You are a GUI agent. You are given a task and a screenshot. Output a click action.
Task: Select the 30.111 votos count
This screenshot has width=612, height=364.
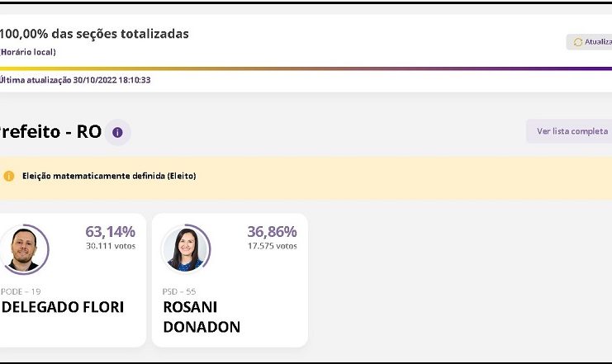[x=110, y=246]
